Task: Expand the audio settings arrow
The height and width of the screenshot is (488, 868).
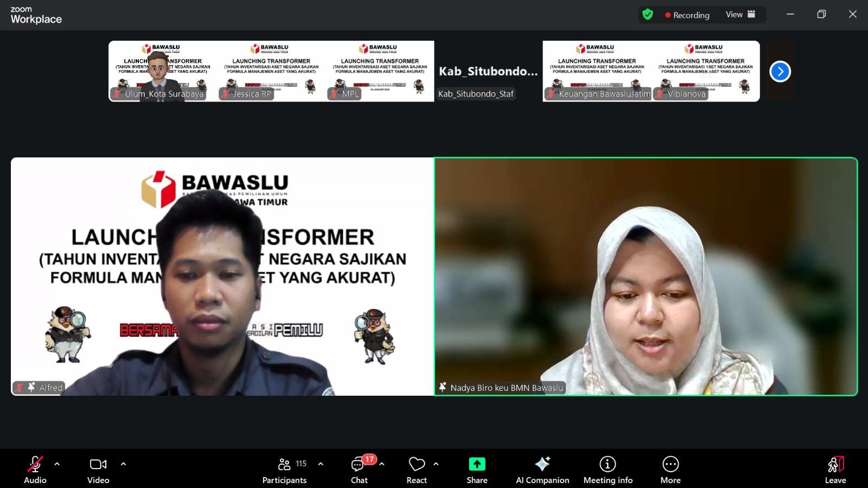Action: (57, 464)
